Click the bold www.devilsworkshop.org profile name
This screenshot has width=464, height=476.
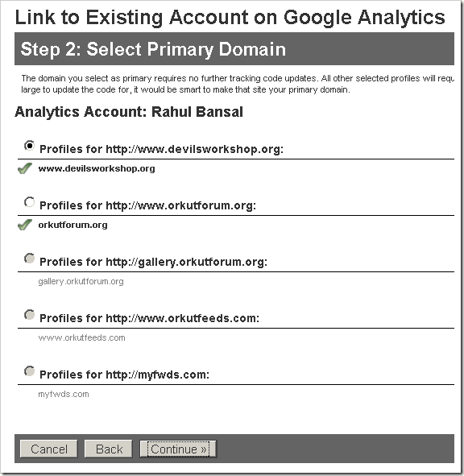tap(97, 168)
